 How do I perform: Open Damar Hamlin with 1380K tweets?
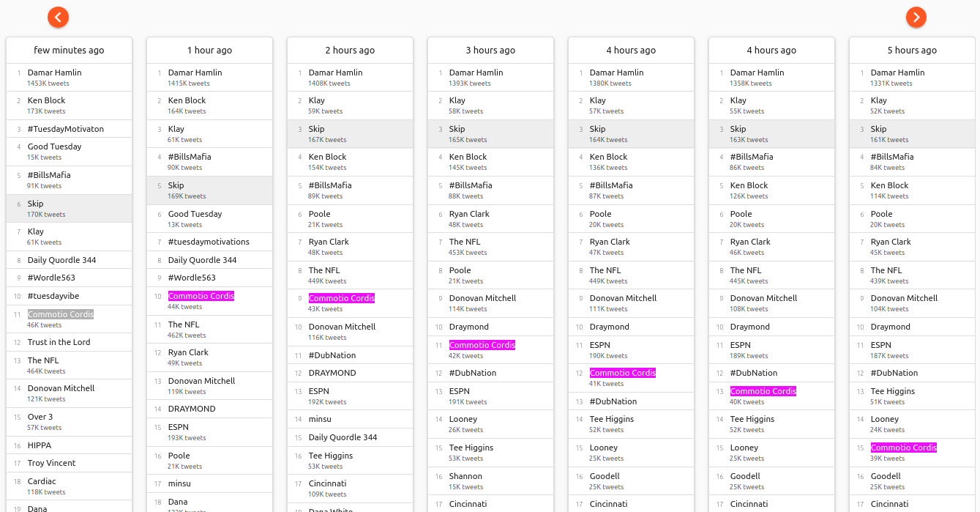tap(632, 78)
